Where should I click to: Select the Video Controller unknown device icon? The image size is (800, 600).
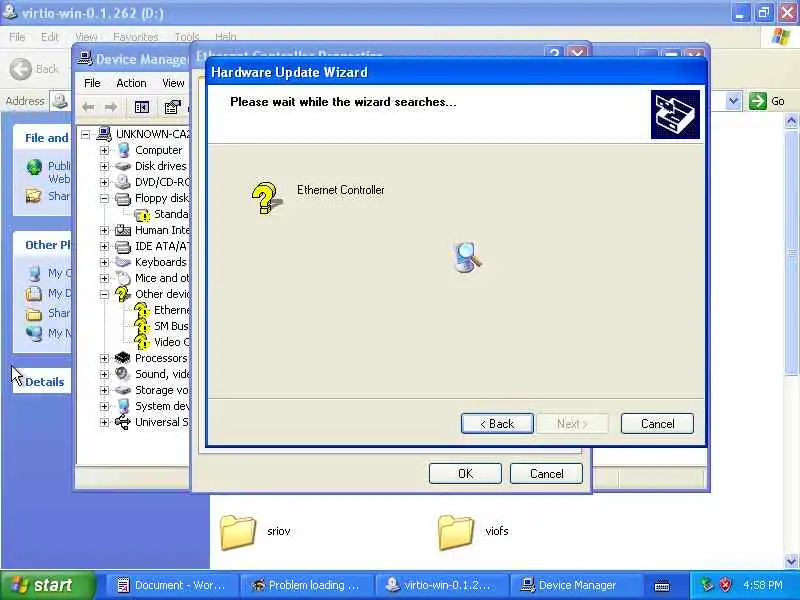[141, 342]
